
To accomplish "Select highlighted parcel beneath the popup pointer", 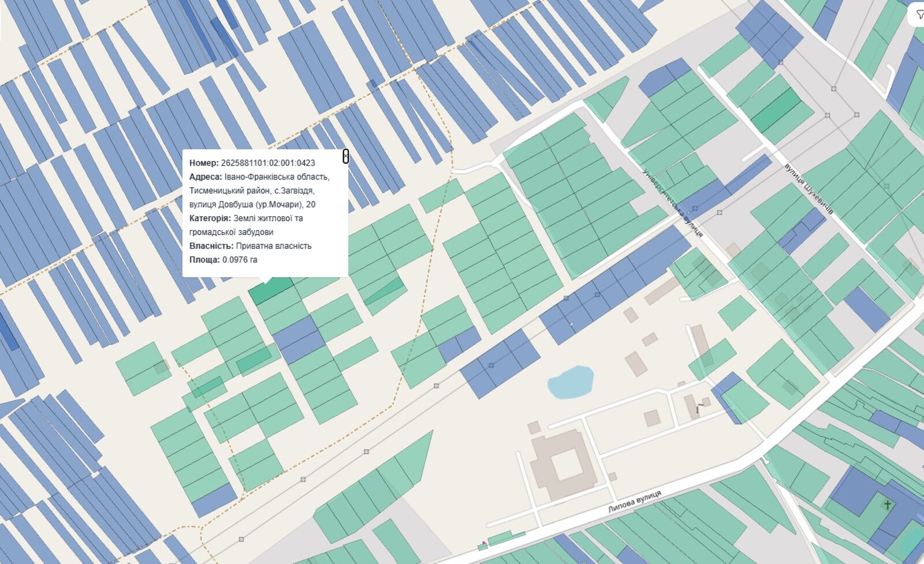I will coord(271,290).
